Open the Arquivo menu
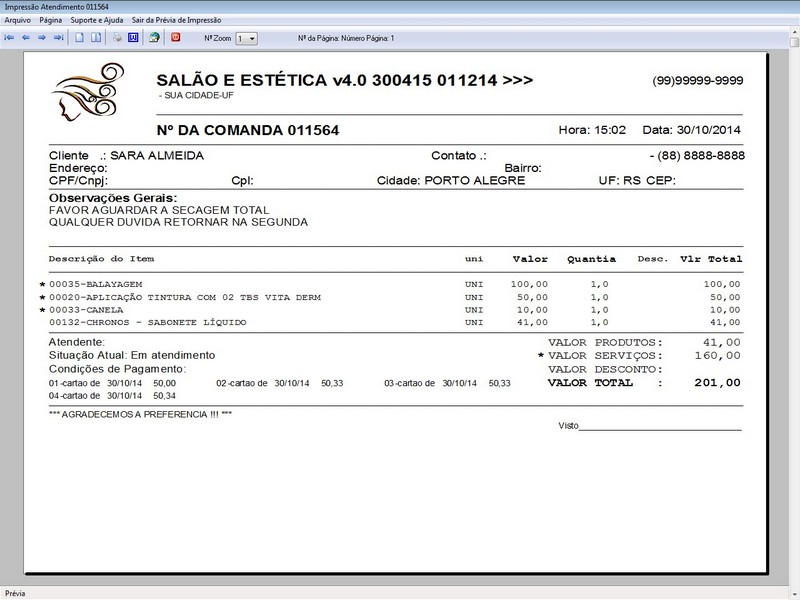The image size is (800, 600). [x=18, y=20]
